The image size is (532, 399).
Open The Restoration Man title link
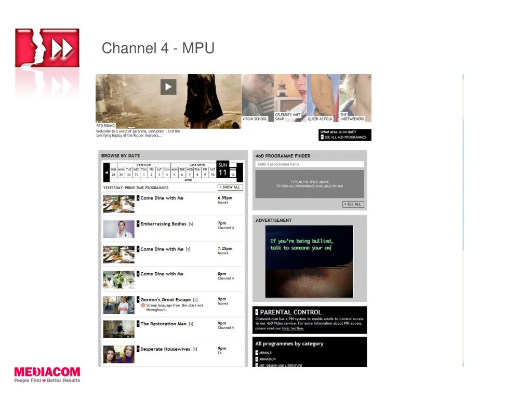163,324
